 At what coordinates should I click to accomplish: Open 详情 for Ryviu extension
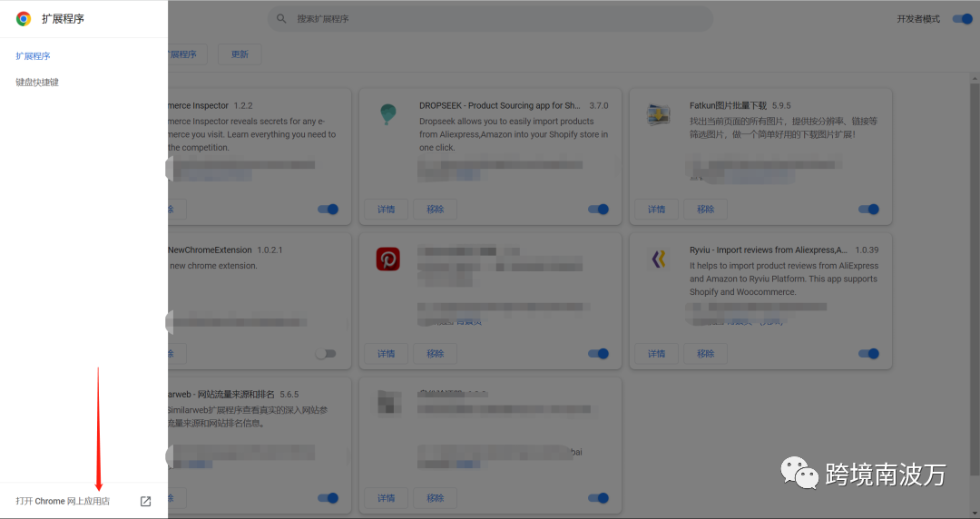click(x=656, y=353)
